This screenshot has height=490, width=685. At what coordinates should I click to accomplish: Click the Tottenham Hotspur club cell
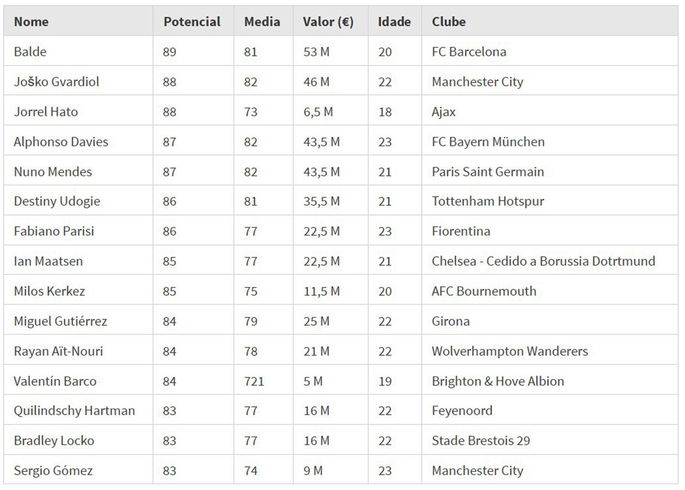[x=488, y=201]
